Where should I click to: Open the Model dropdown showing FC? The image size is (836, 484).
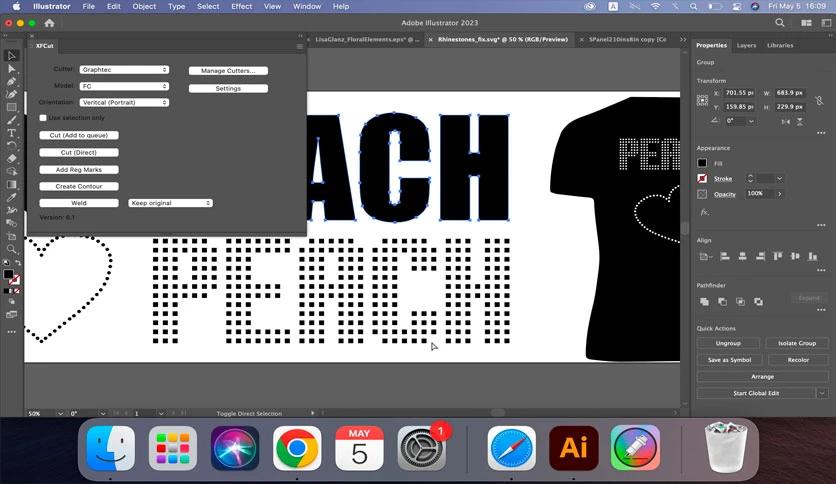tap(124, 86)
